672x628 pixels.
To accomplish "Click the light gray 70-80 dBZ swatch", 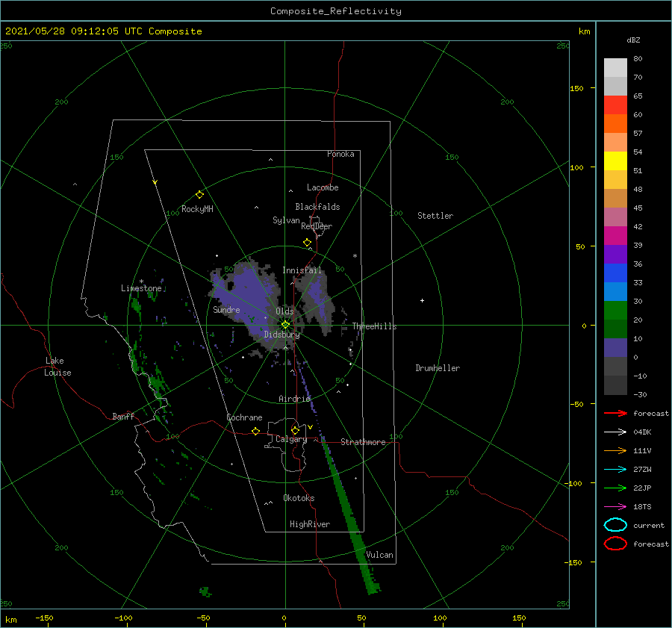I will tap(615, 68).
